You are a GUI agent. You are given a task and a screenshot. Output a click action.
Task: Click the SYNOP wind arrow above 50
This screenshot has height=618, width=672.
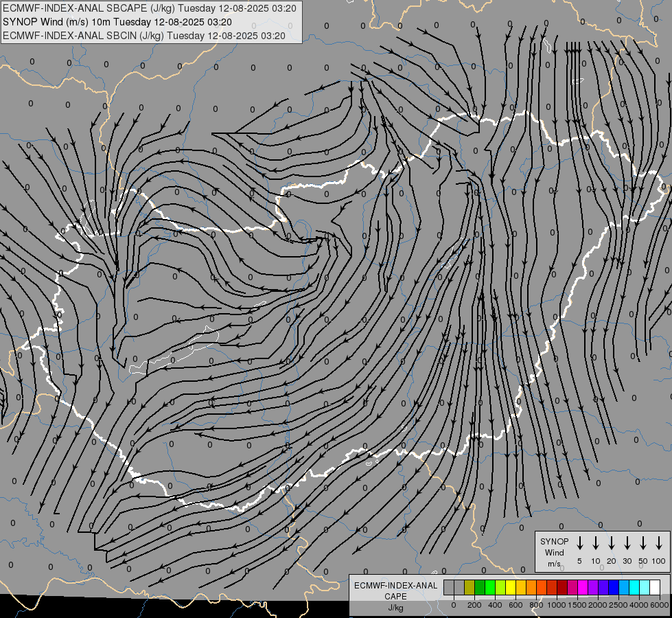pos(643,542)
